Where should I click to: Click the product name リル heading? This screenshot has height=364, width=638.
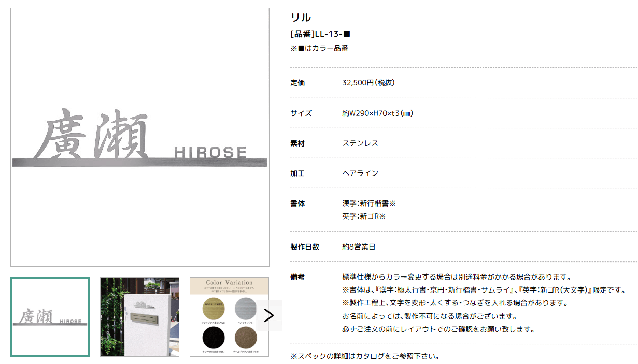[x=301, y=18]
